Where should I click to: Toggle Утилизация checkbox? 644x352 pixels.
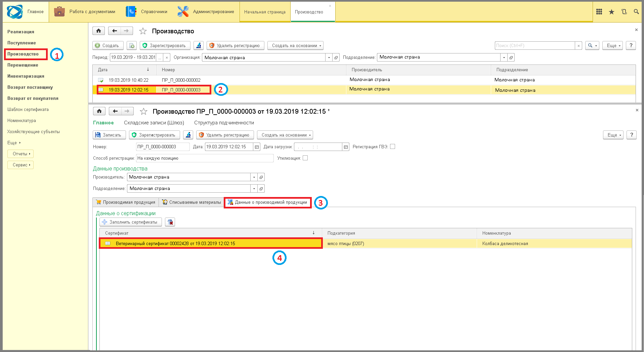click(x=305, y=158)
